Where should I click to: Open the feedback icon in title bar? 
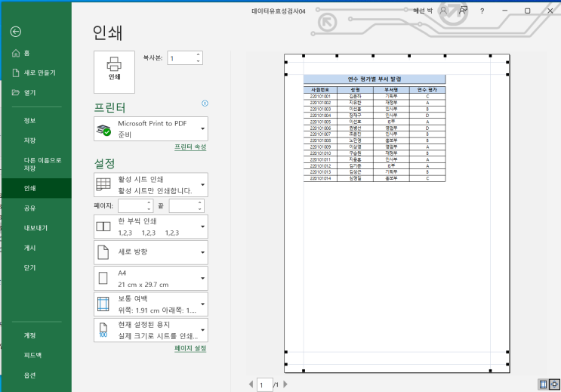pyautogui.click(x=463, y=11)
